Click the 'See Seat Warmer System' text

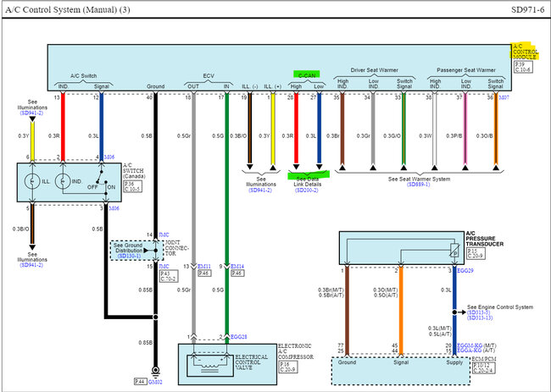tap(419, 179)
